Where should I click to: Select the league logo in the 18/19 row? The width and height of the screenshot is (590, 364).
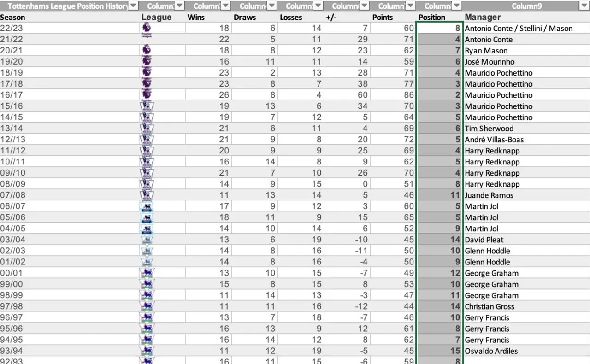[x=147, y=72]
